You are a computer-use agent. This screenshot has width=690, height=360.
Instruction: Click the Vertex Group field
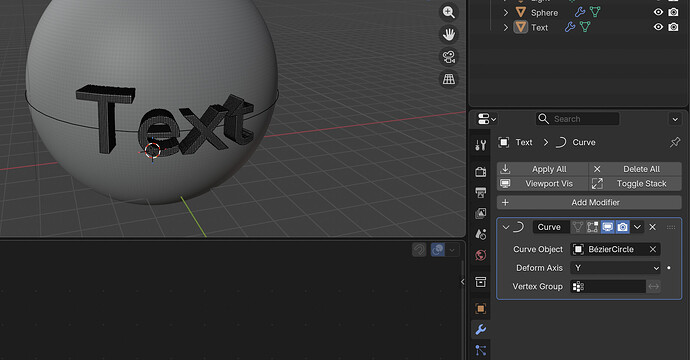coord(608,287)
